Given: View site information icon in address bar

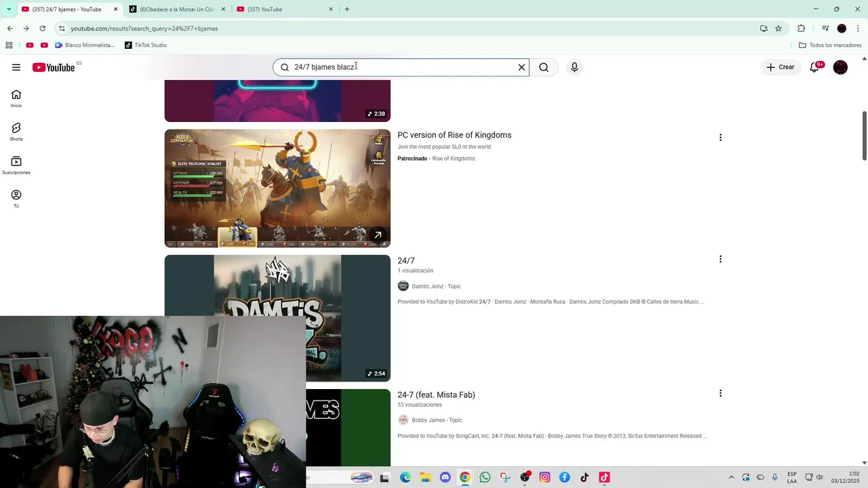Looking at the screenshot, I should point(62,28).
